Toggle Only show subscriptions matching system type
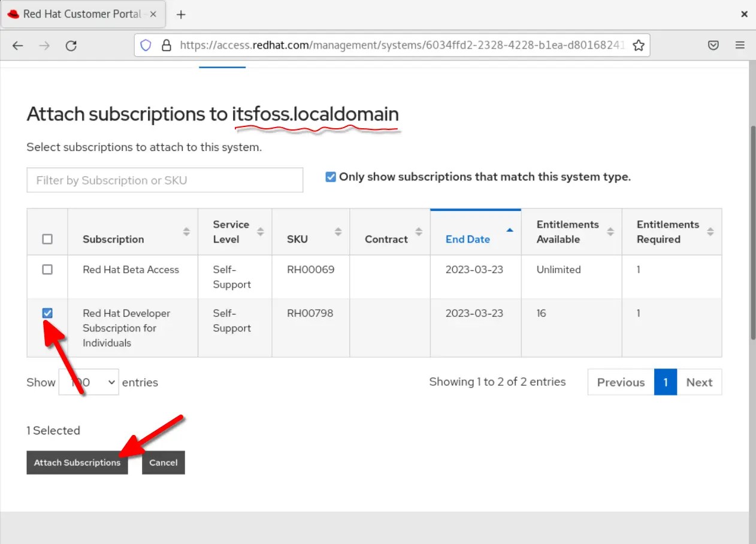 point(331,177)
